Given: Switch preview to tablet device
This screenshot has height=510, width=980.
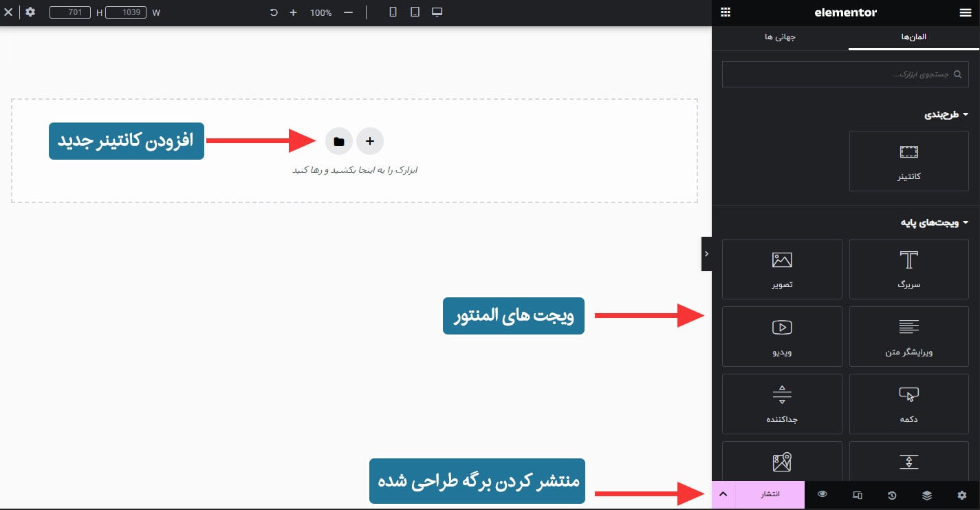Looking at the screenshot, I should coord(415,12).
